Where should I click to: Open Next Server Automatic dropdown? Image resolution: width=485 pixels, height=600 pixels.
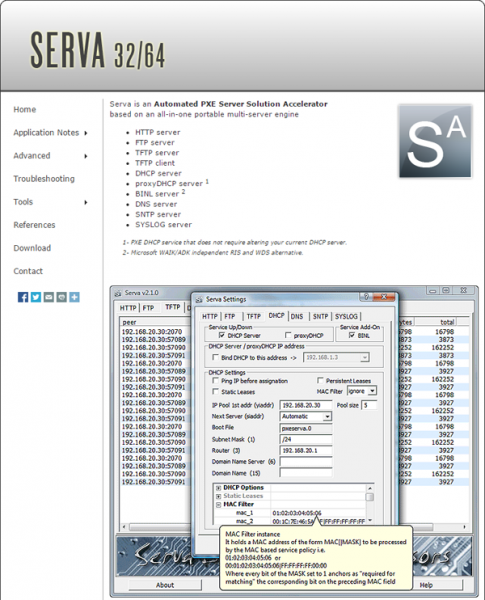point(327,416)
